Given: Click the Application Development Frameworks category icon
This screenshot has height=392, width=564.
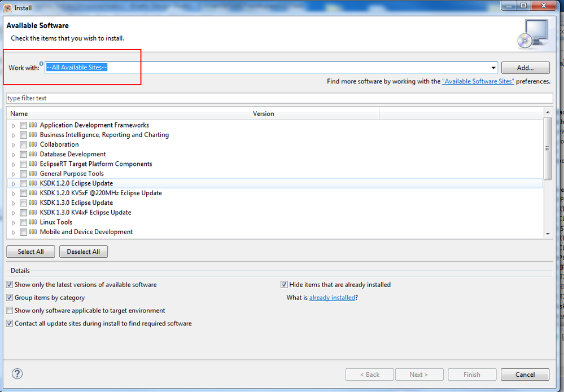Looking at the screenshot, I should [33, 125].
